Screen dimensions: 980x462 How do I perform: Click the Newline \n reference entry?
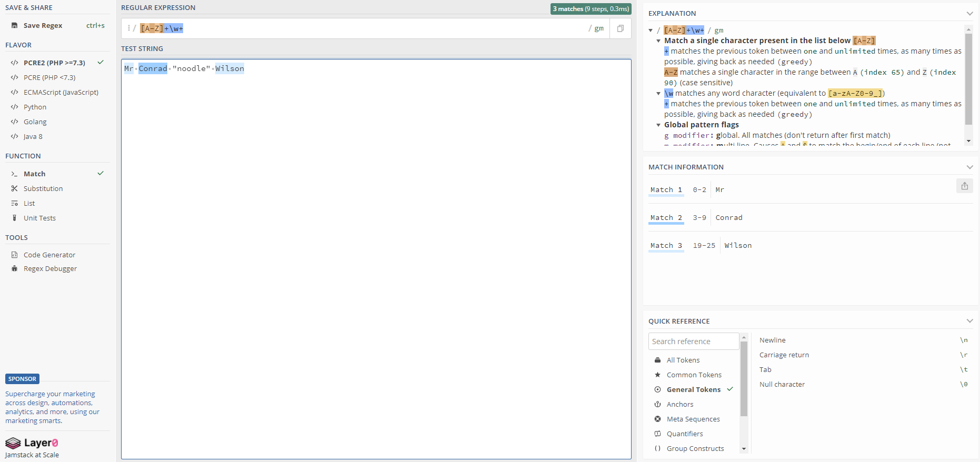click(x=863, y=340)
